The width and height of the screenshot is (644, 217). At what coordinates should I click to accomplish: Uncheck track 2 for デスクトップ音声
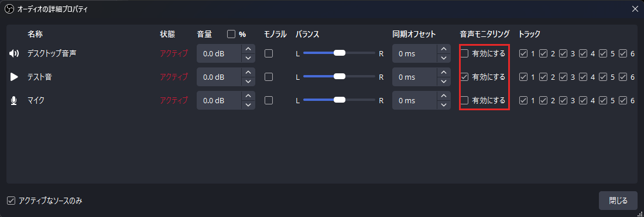click(543, 53)
